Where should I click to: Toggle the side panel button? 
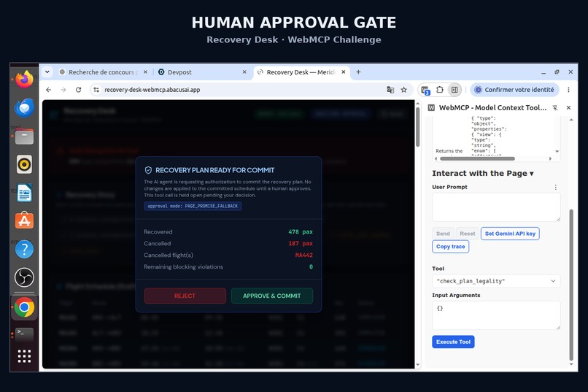454,90
